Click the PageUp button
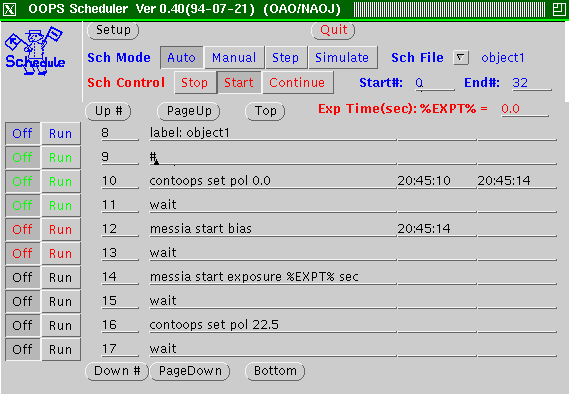 (x=189, y=111)
